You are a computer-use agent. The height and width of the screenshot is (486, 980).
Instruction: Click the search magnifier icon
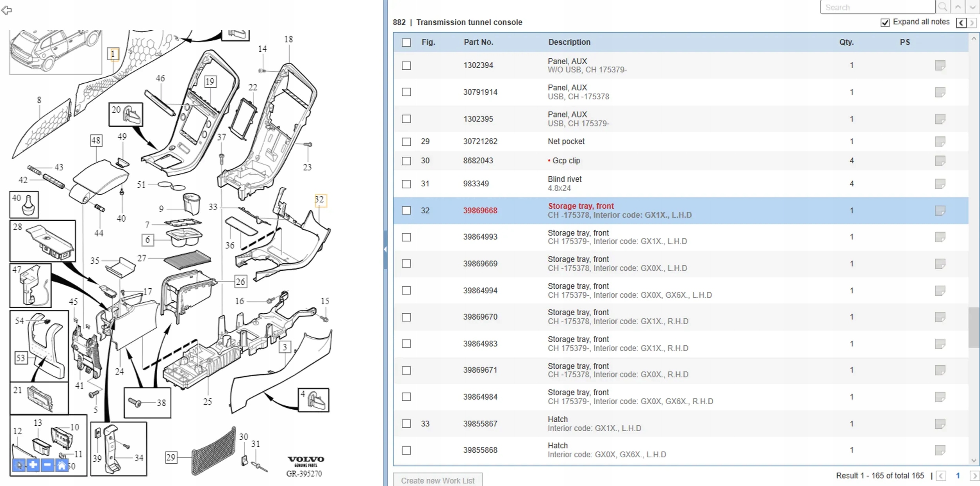[x=943, y=7]
